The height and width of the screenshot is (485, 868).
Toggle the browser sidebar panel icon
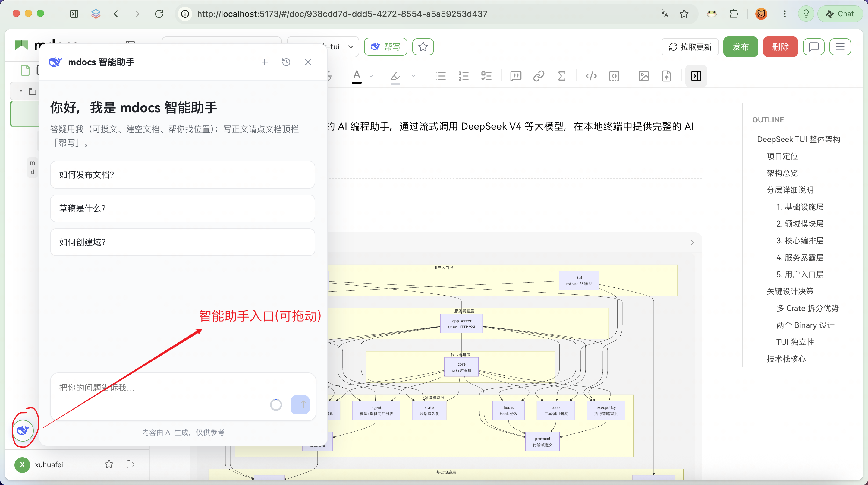pos(74,14)
